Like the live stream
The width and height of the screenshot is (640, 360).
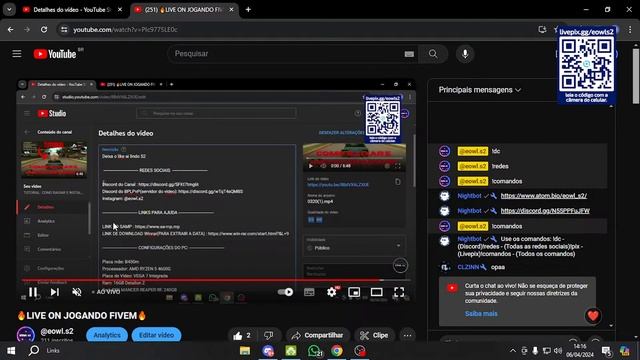(242, 336)
